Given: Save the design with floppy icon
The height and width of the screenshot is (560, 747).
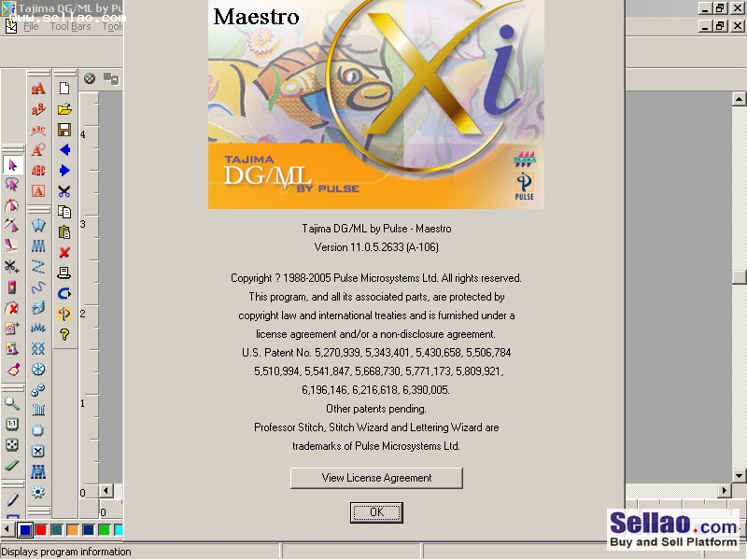Looking at the screenshot, I should [x=64, y=130].
